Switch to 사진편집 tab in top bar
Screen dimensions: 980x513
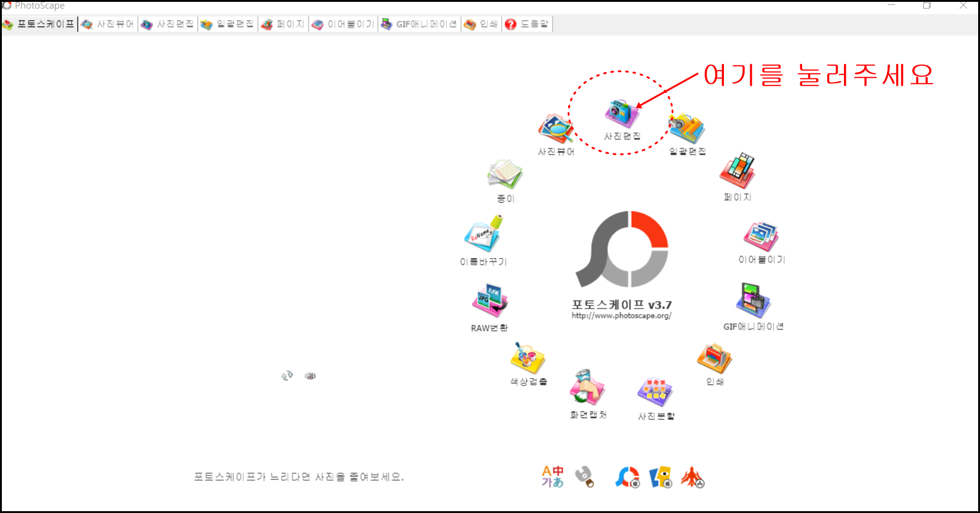click(167, 24)
